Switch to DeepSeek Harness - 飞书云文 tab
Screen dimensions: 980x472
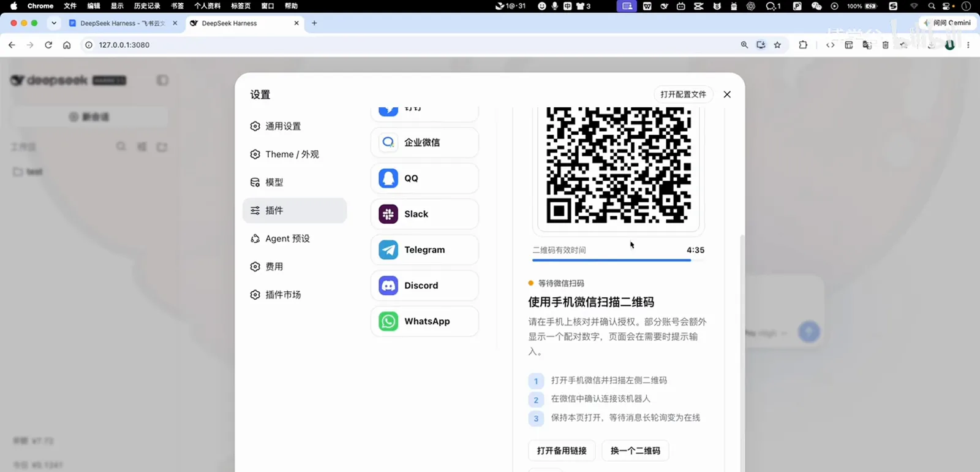(123, 23)
